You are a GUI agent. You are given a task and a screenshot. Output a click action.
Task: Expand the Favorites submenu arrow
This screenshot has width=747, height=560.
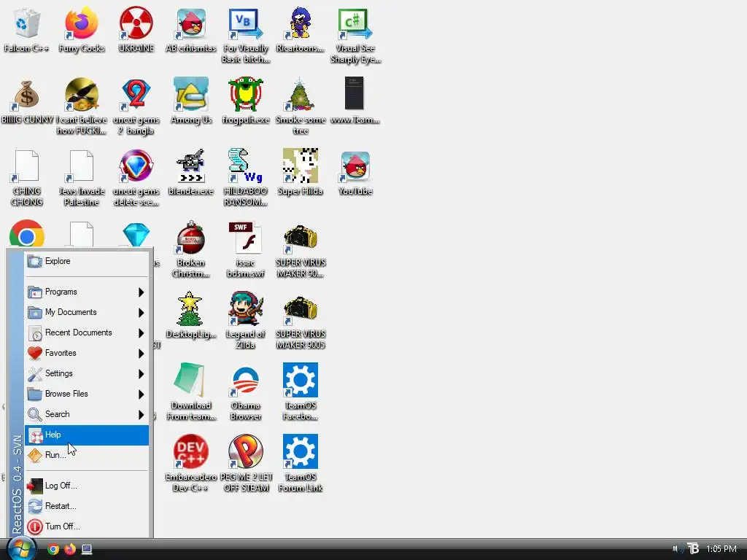click(x=141, y=354)
